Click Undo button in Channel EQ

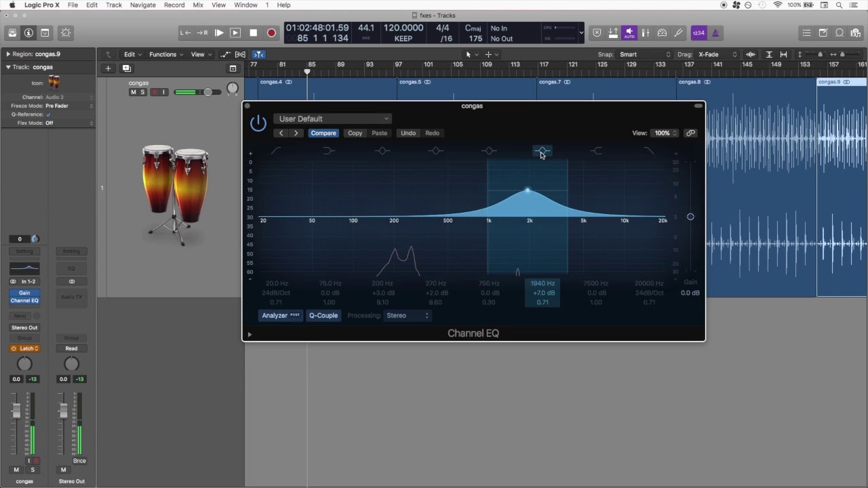(408, 133)
